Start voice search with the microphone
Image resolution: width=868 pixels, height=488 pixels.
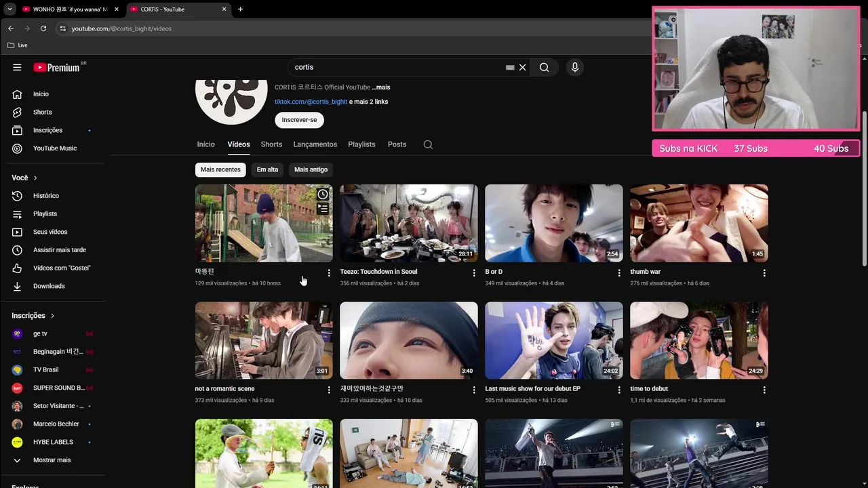tap(575, 67)
